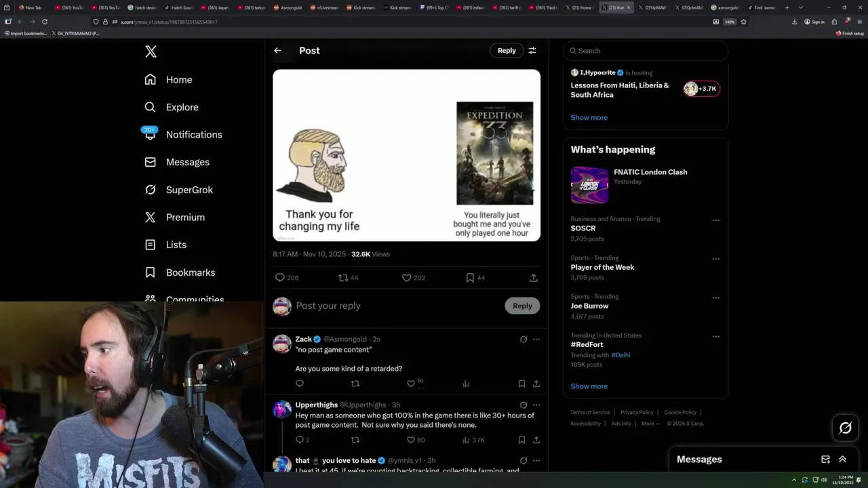Open Premium in sidebar

175,218
